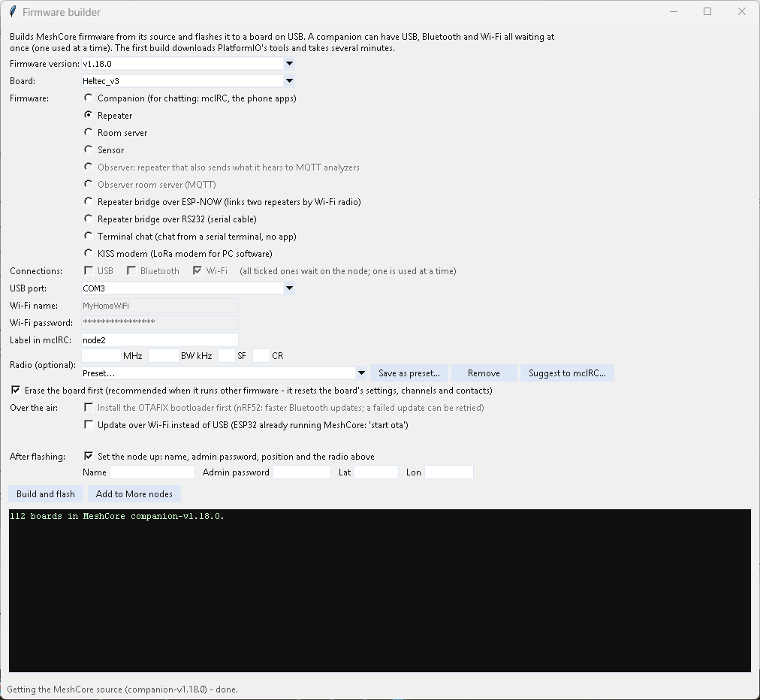Click the black build log output console
760x700 pixels.
coord(379,590)
